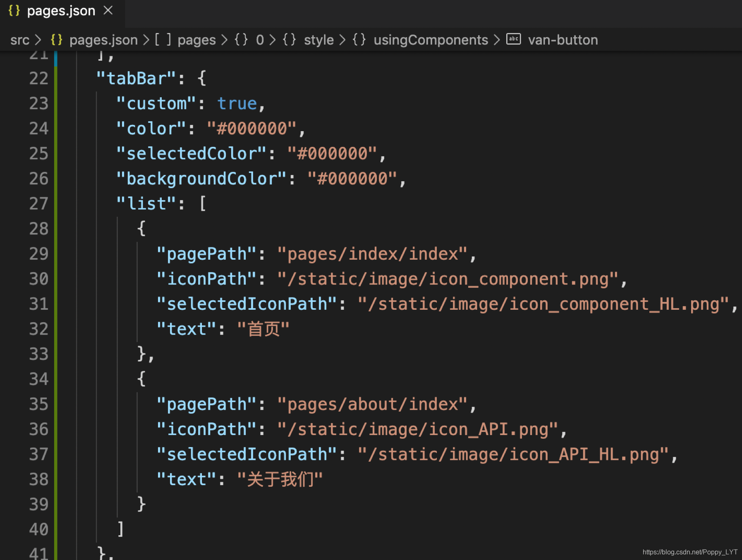Click the "pages/about/index" path value
Viewport: 742px width, 560px height.
pos(373,404)
